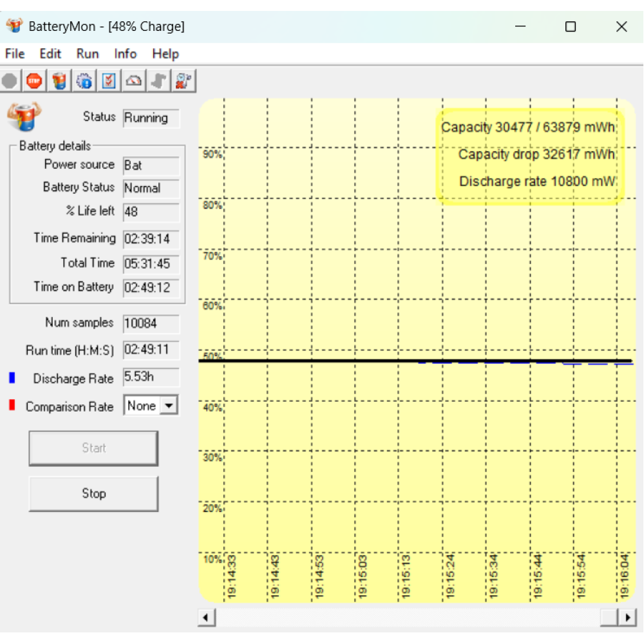The height and width of the screenshot is (644, 644).
Task: Click the red Stop sign toolbar icon
Action: (x=34, y=81)
